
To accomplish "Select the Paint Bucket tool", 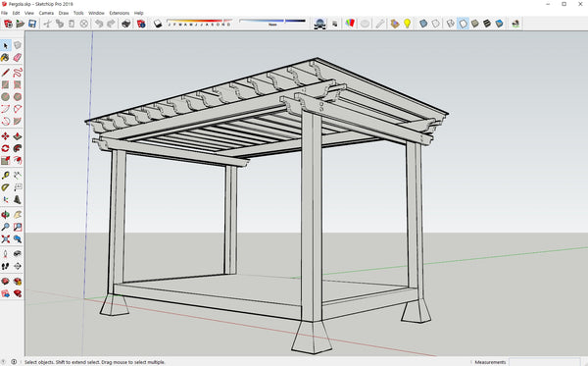I will [x=5, y=58].
